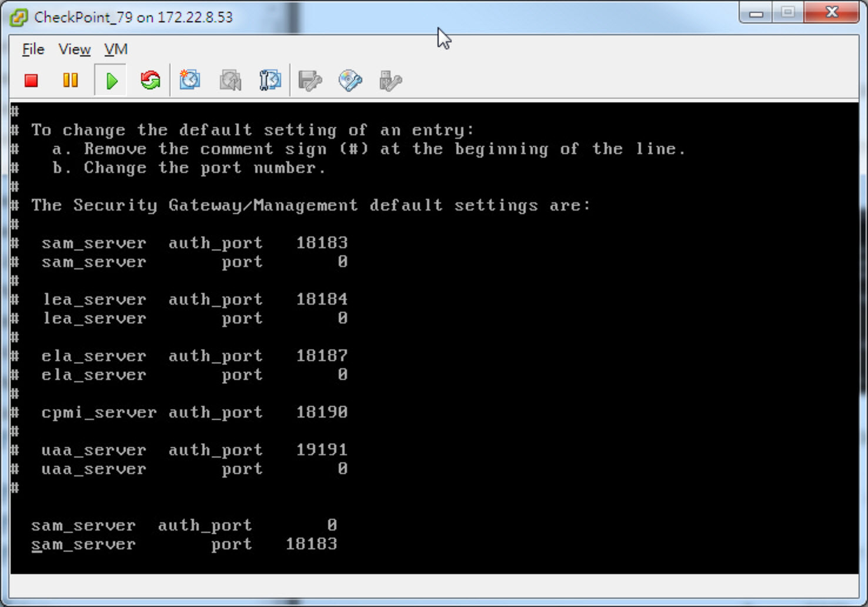Click commented ela_server port 0 line
868x607 pixels.
(180, 375)
